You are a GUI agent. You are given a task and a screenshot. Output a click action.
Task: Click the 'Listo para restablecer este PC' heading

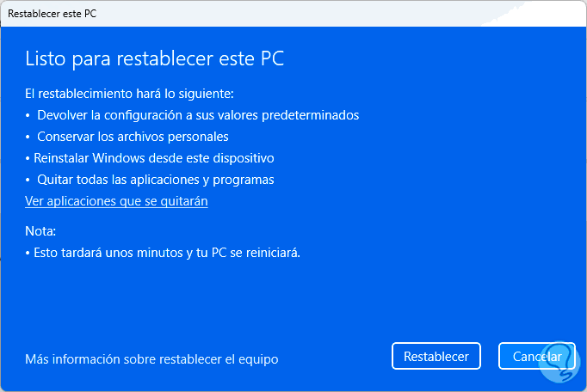click(x=154, y=59)
